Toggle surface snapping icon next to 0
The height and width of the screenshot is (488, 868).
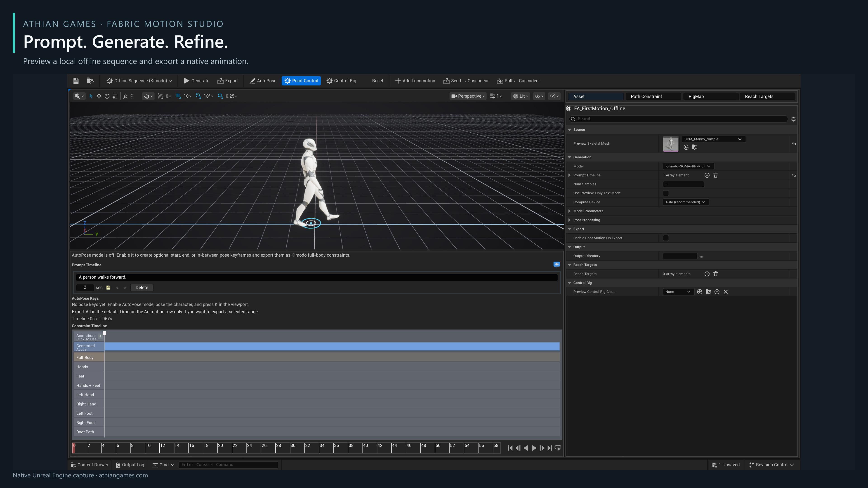pos(160,96)
